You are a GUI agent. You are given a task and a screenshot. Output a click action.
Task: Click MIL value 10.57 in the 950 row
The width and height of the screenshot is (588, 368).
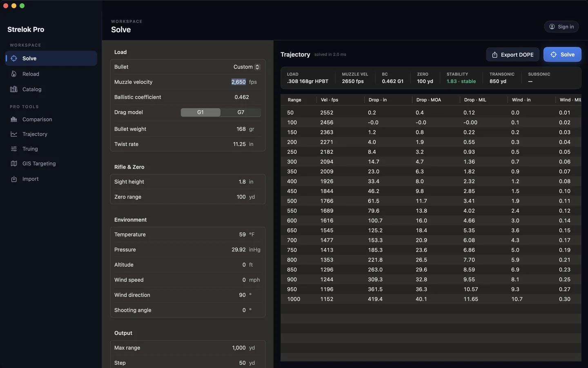471,289
